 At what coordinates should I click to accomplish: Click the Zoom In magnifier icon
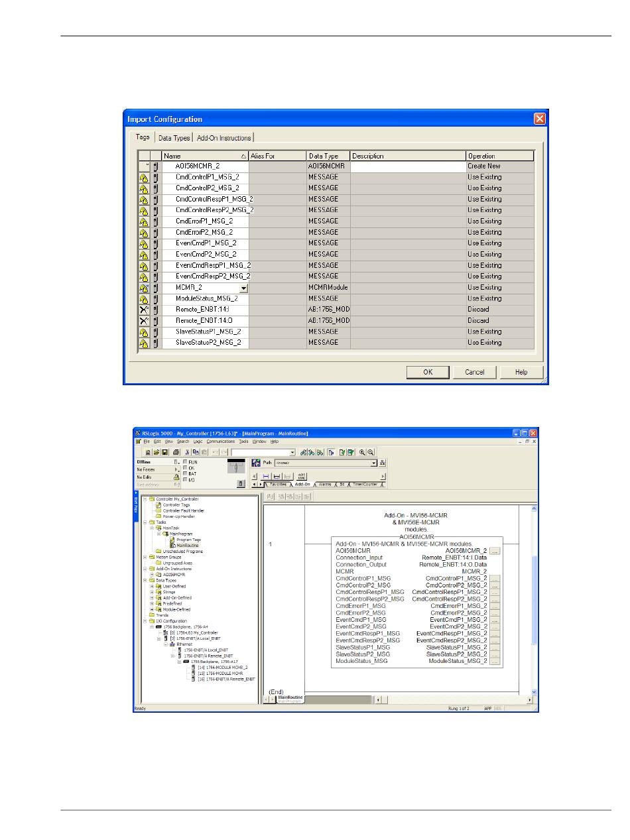click(362, 452)
